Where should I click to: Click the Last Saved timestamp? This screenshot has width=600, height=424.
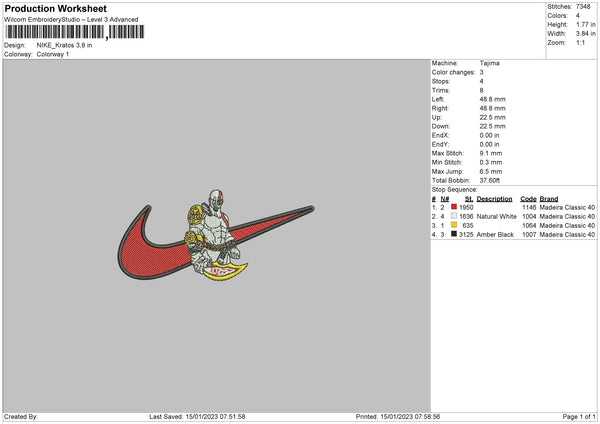[197, 416]
